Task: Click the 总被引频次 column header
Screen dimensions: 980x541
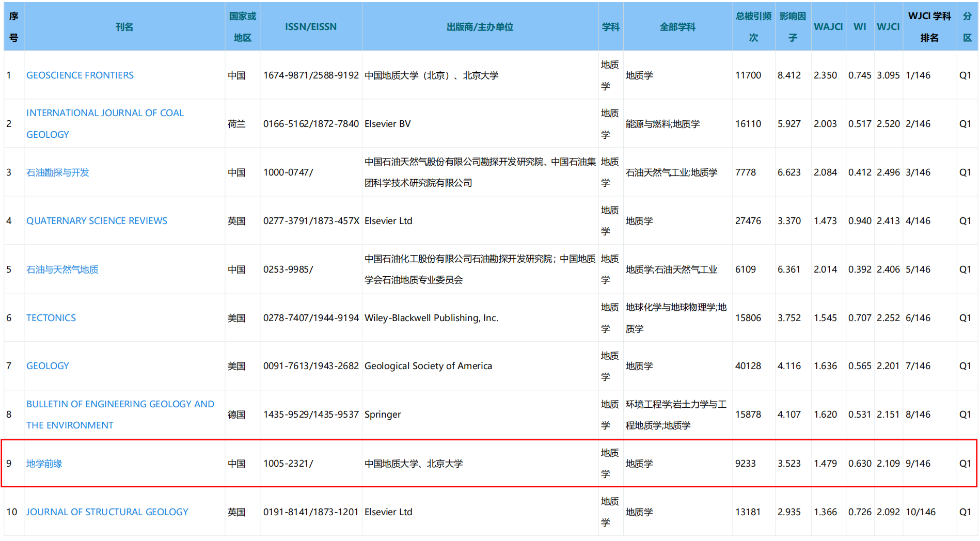Action: [x=753, y=27]
